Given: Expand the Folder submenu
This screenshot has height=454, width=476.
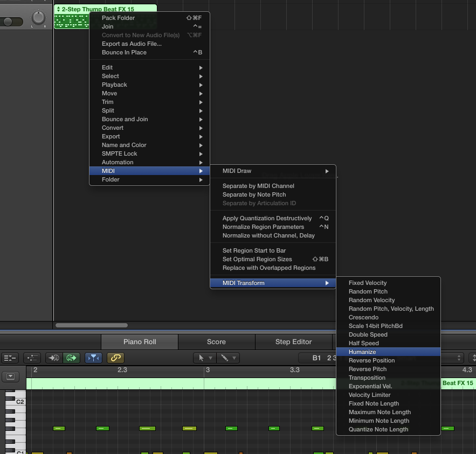Looking at the screenshot, I should click(149, 179).
